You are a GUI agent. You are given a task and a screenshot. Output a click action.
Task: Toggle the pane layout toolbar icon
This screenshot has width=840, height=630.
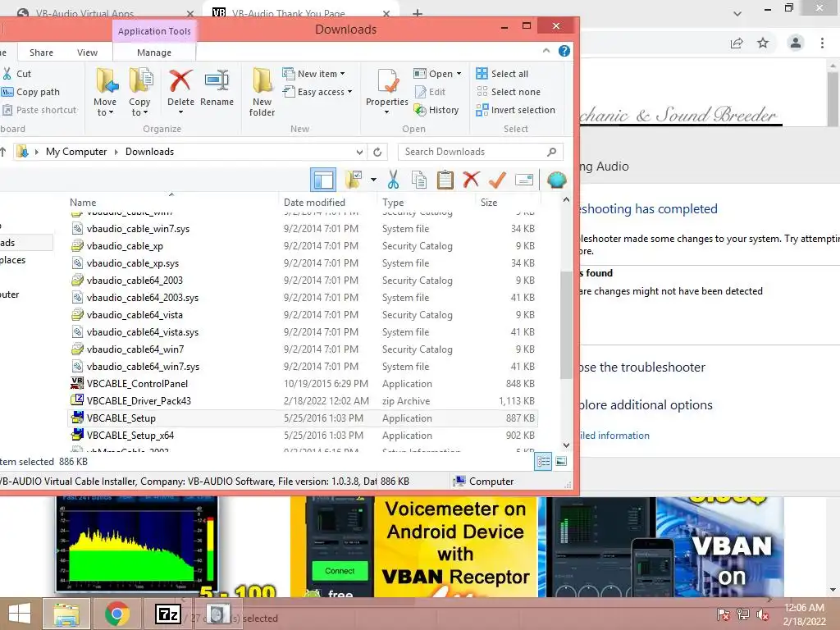[323, 180]
